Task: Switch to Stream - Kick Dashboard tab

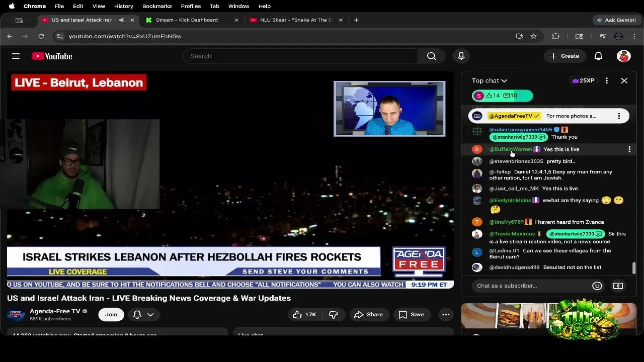Action: pos(187,20)
